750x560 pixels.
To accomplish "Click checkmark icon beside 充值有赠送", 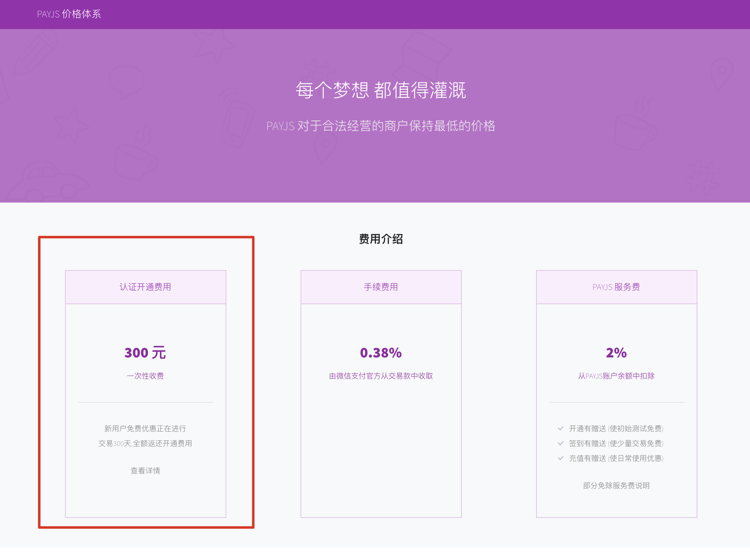I will point(560,458).
